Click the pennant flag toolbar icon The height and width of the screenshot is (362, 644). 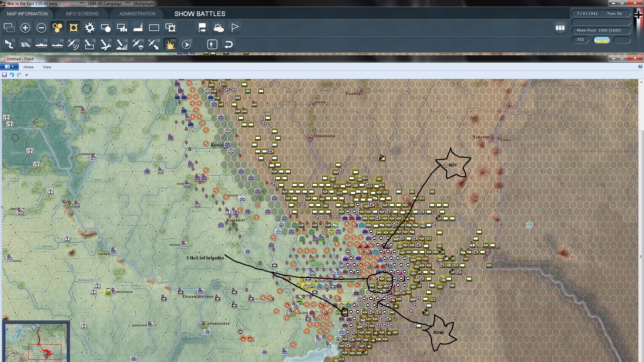click(234, 27)
